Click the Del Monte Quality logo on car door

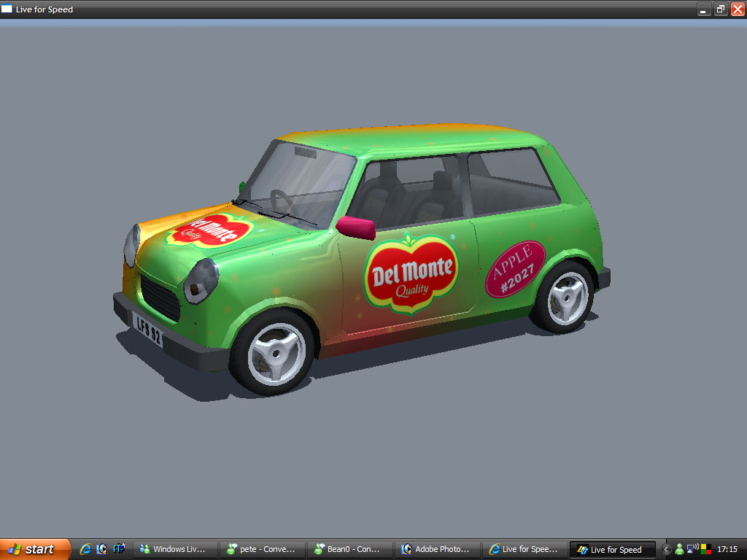[x=411, y=275]
